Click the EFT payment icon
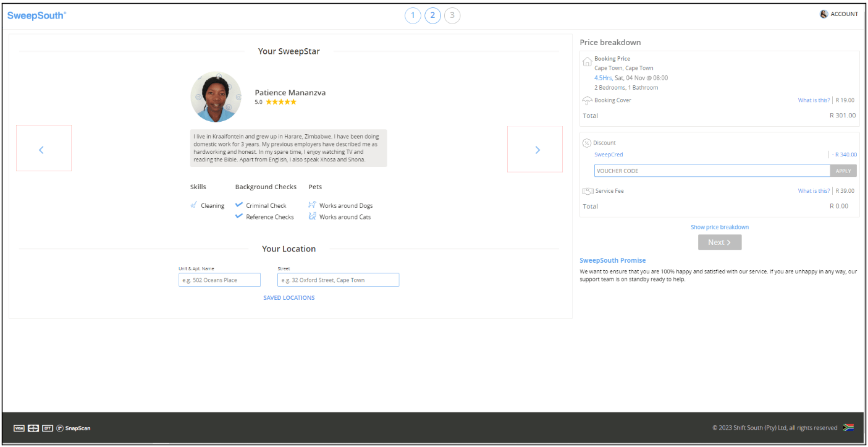The image size is (868, 447). tap(46, 428)
